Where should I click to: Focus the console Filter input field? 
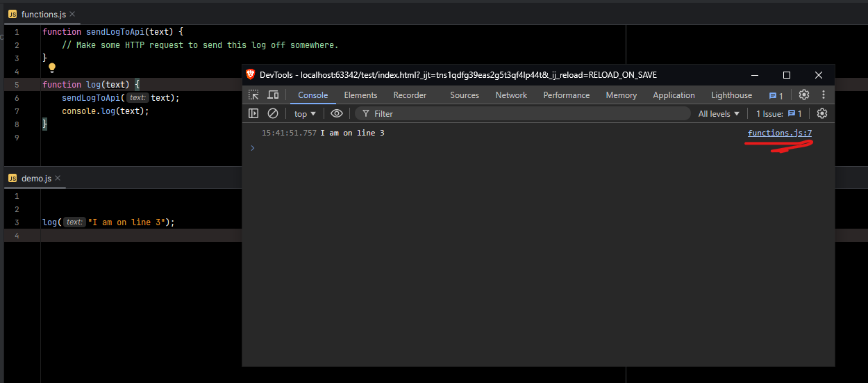coord(528,113)
